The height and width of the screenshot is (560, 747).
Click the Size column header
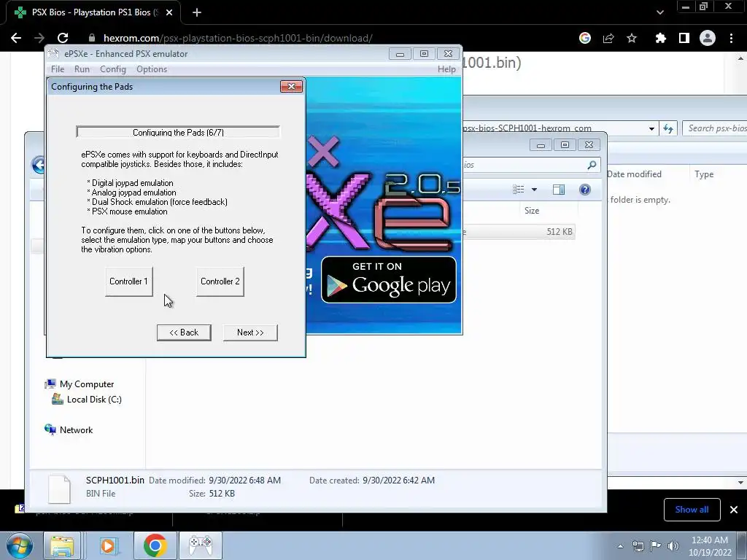[x=532, y=211]
